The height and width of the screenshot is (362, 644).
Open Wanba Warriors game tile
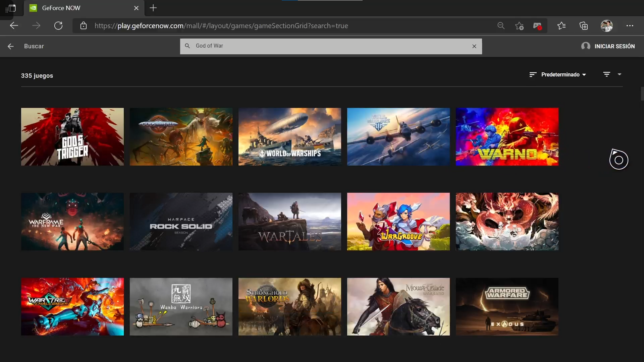tap(181, 307)
